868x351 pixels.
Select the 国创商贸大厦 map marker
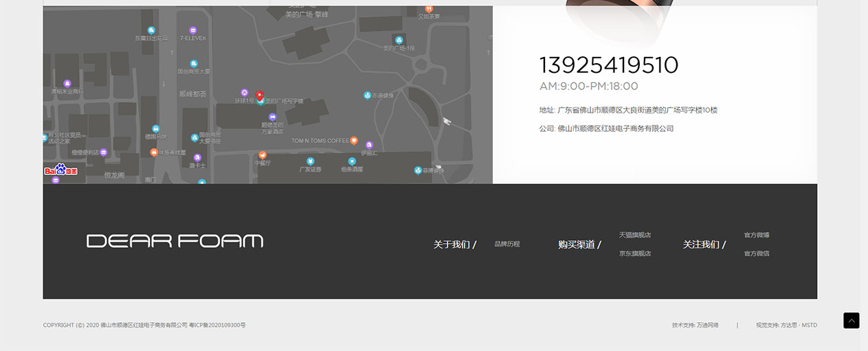pos(194,63)
